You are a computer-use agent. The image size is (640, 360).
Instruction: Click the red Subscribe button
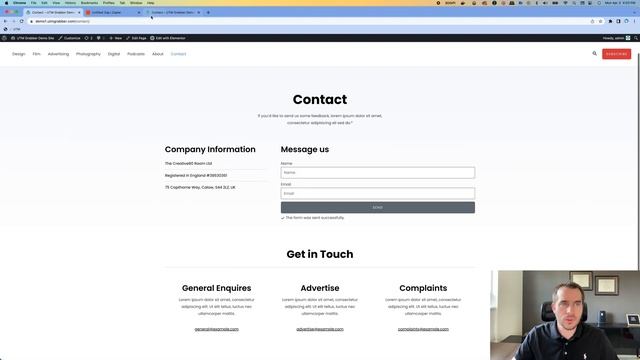click(x=616, y=54)
